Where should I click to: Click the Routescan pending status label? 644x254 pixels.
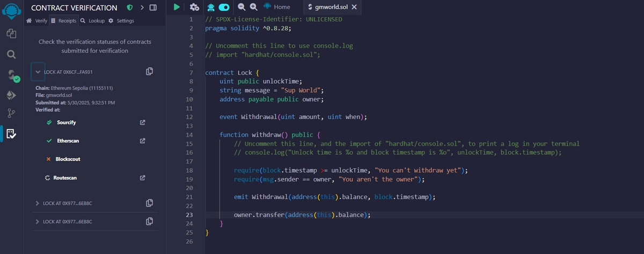tap(65, 177)
